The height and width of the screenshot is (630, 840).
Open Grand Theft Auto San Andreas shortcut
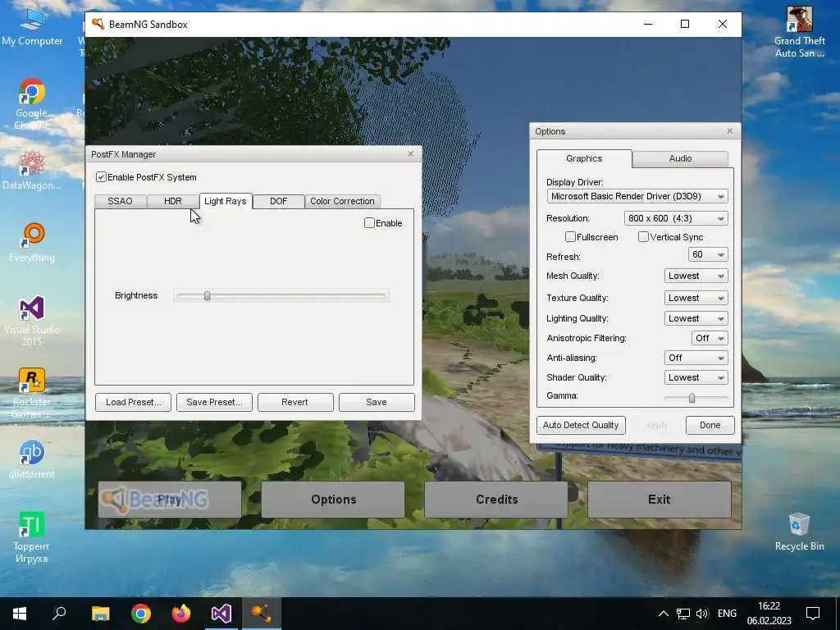(x=799, y=32)
